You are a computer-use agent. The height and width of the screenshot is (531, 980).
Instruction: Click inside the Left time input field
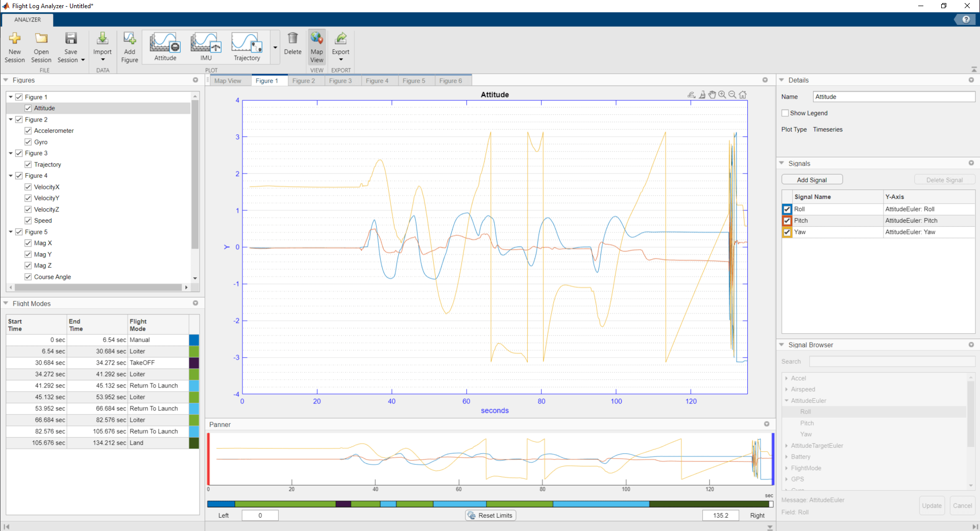click(x=260, y=515)
